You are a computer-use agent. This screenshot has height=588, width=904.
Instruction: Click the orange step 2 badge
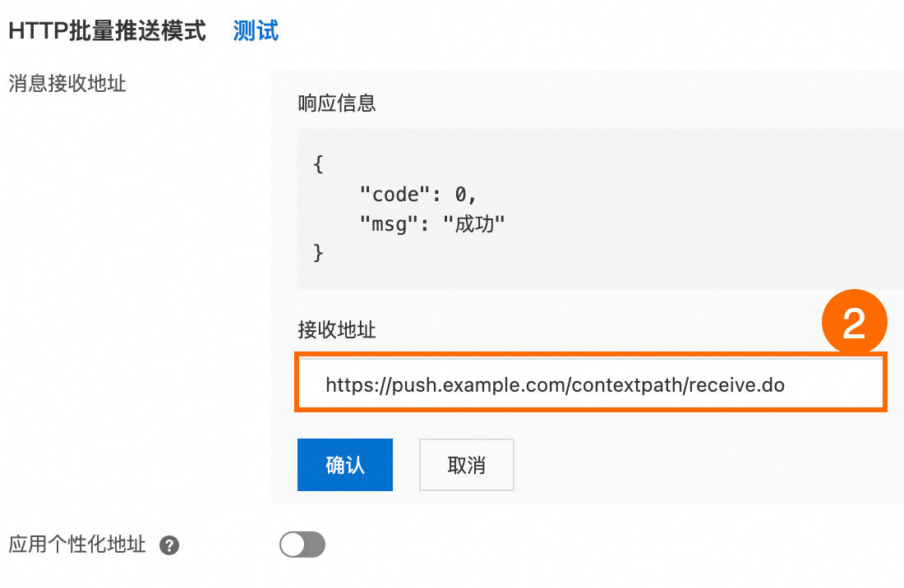point(855,322)
